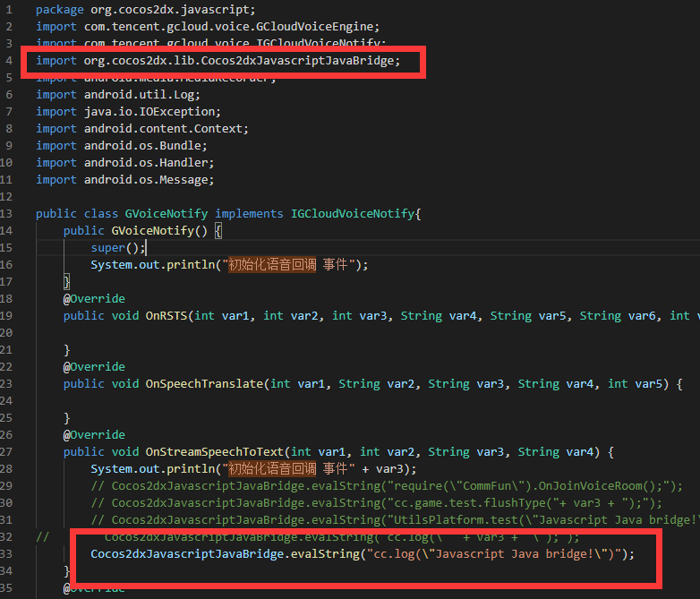Select the GCloudVoiceEngine import line

(x=208, y=27)
